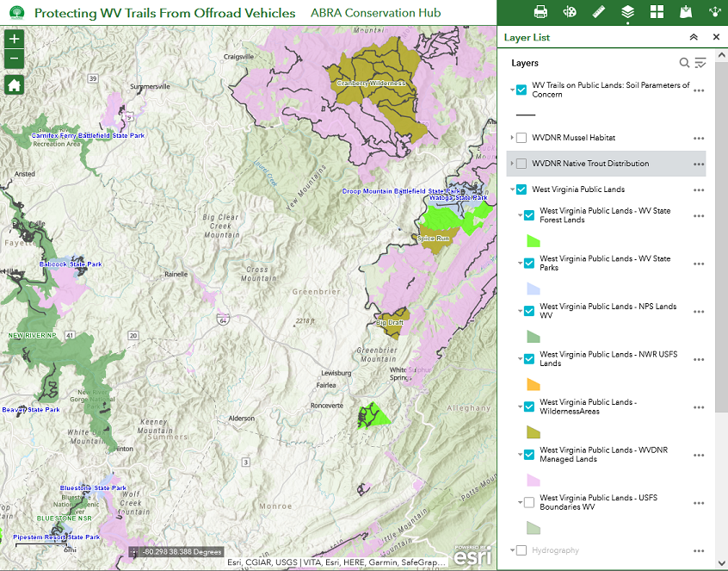
Task: Click the WV State Forest Lands green swatch
Action: [x=533, y=241]
